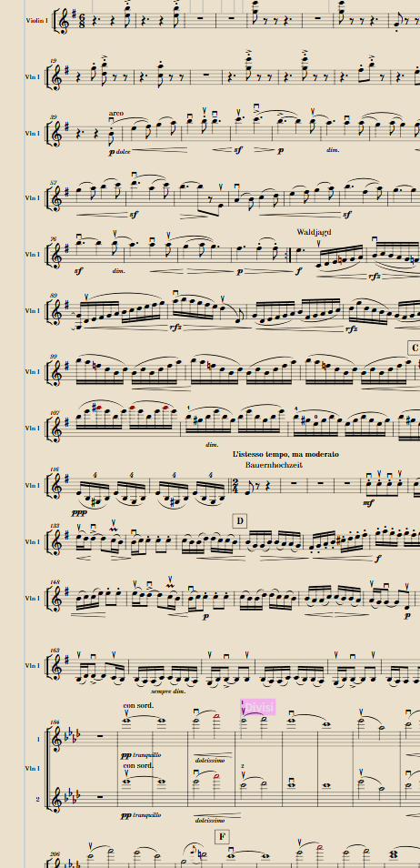Screen dimensions: 420x868
Task: Click the p dolce dynamic marking
Action: 120,151
